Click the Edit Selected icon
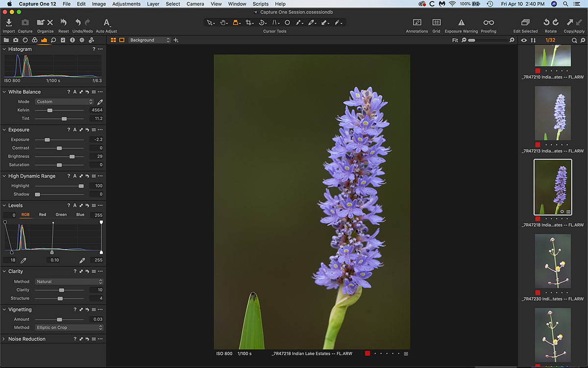The width and height of the screenshot is (588, 368). pos(525,23)
